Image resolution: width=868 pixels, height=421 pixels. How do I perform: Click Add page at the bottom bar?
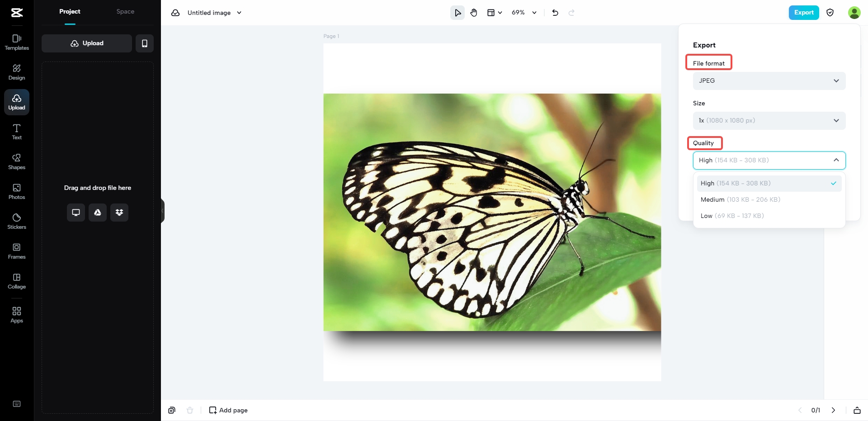[x=228, y=410]
